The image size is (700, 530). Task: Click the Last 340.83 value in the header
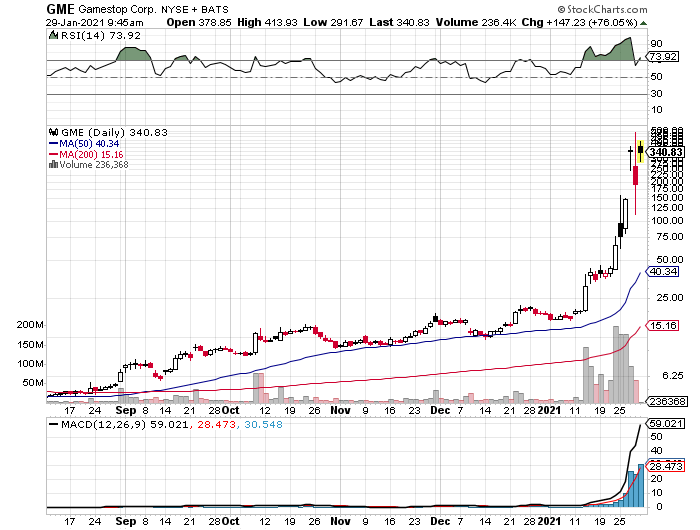click(x=399, y=22)
